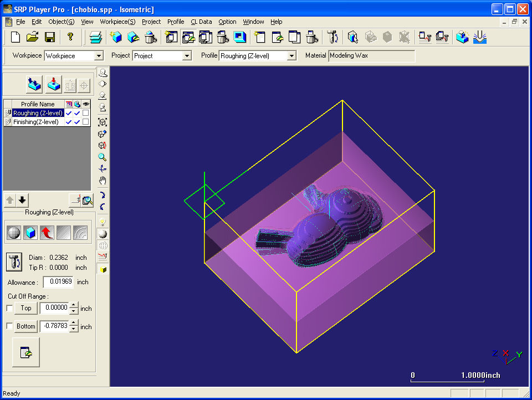Decrease Bottom value with down stepper arrow
The height and width of the screenshot is (400, 532).
(x=74, y=329)
